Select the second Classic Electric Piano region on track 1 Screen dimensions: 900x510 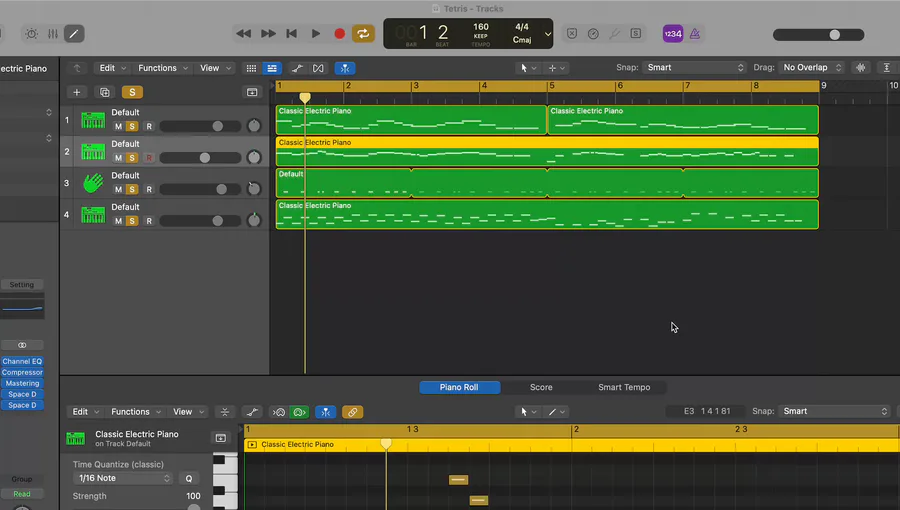tap(683, 119)
